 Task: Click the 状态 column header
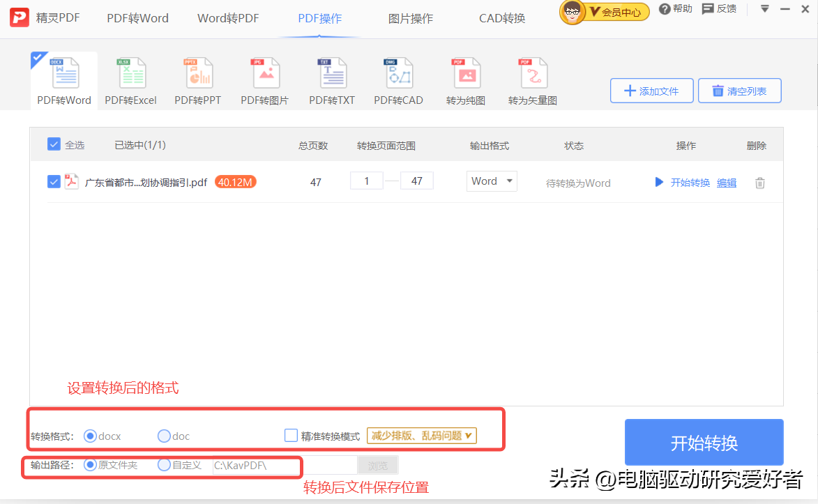pyautogui.click(x=574, y=146)
